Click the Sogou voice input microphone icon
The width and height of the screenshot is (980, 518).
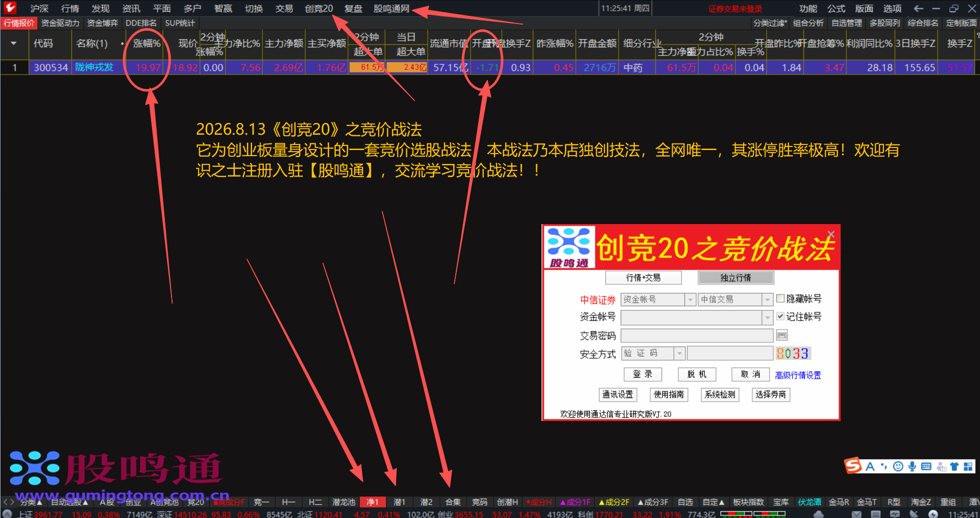(x=912, y=466)
